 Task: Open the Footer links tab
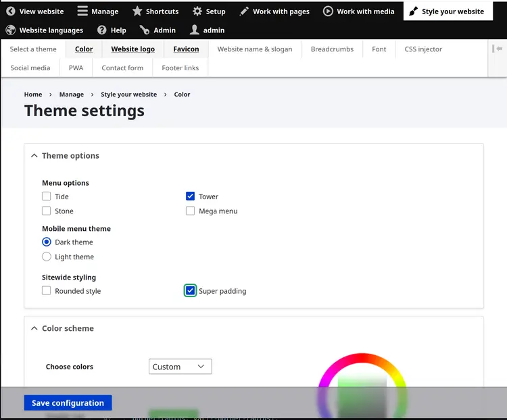point(180,68)
